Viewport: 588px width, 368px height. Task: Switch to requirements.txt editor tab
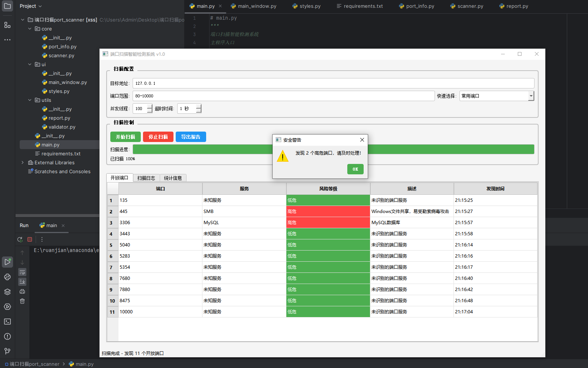pos(360,6)
